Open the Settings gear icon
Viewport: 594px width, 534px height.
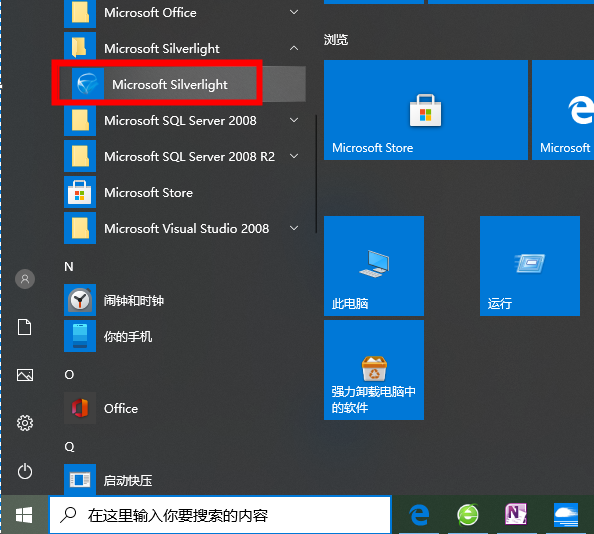tap(25, 423)
